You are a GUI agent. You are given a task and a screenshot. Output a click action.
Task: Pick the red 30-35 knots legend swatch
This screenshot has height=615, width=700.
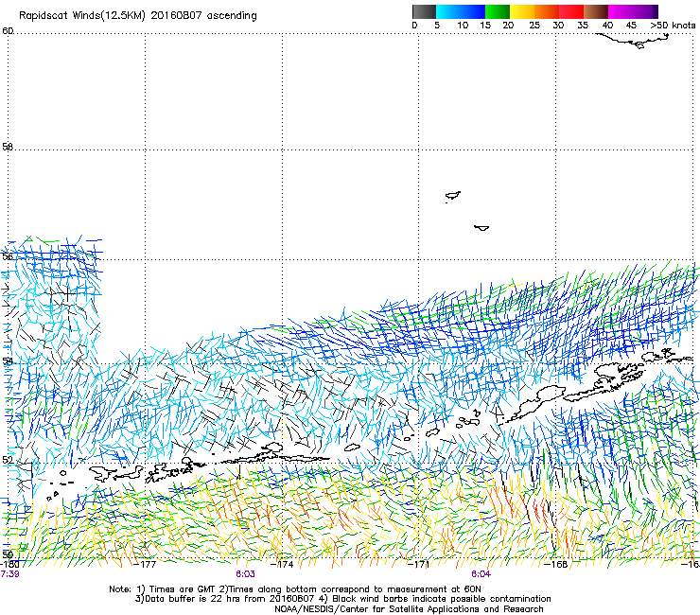tap(571, 11)
